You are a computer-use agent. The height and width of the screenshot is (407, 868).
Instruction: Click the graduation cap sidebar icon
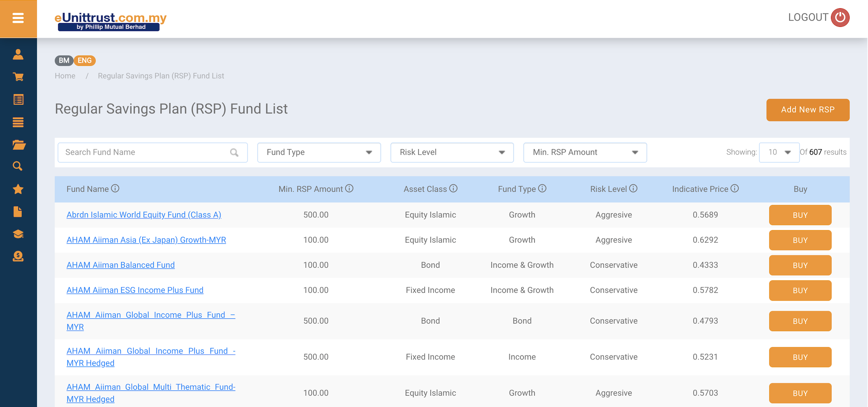[18, 234]
